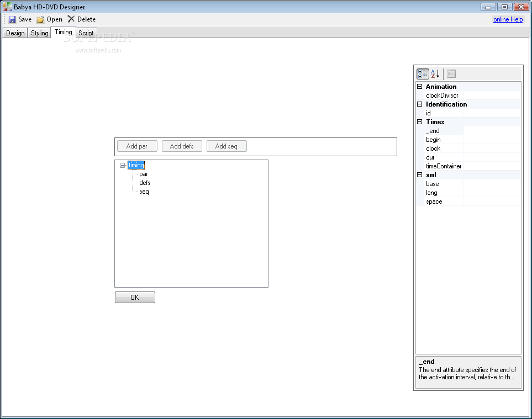The width and height of the screenshot is (532, 419).
Task: Select the timeContainer property row
Action: tap(468, 166)
